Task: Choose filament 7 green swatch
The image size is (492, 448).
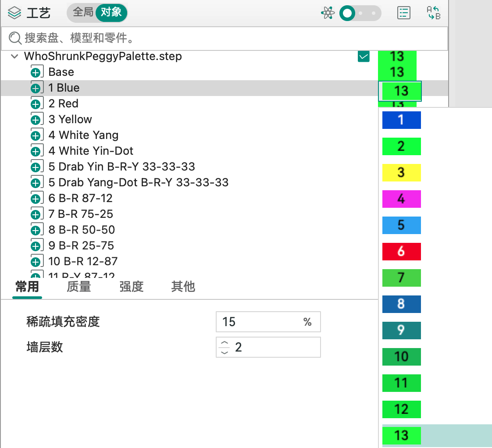Action: click(x=401, y=278)
